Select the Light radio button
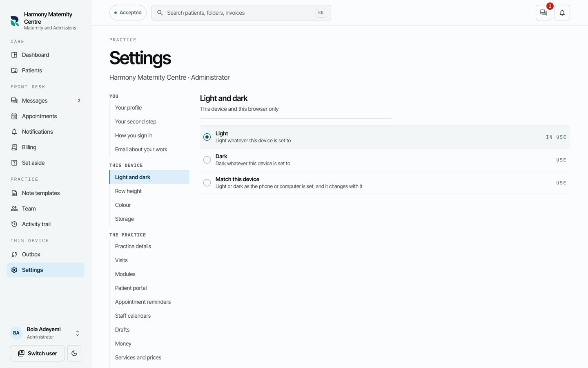Screen dimensions: 588x368 (x=207, y=137)
